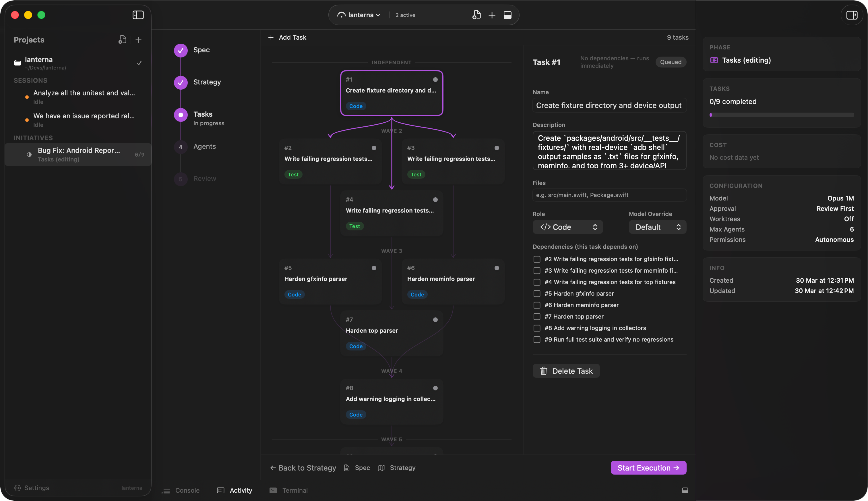Image resolution: width=868 pixels, height=501 pixels.
Task: Click the Terminal icon in bottom bar
Action: [x=273, y=490]
